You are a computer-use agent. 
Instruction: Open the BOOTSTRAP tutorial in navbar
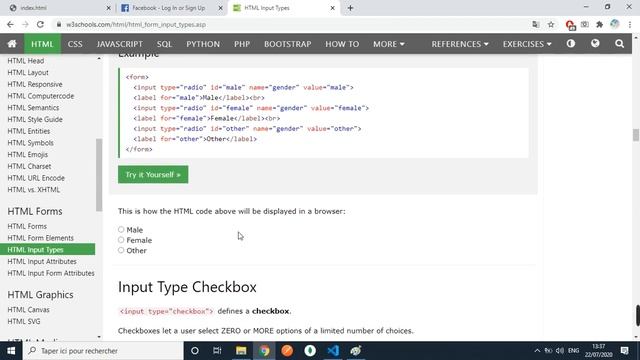coord(287,44)
